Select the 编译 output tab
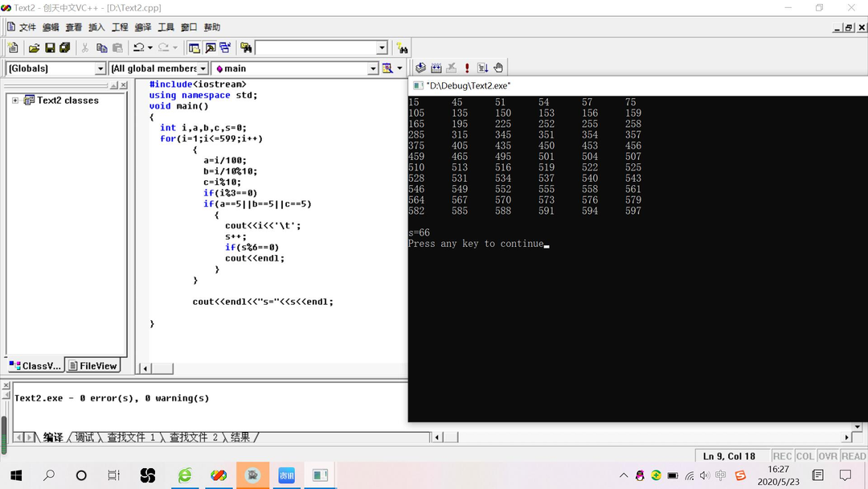The height and width of the screenshot is (489, 868). [52, 438]
